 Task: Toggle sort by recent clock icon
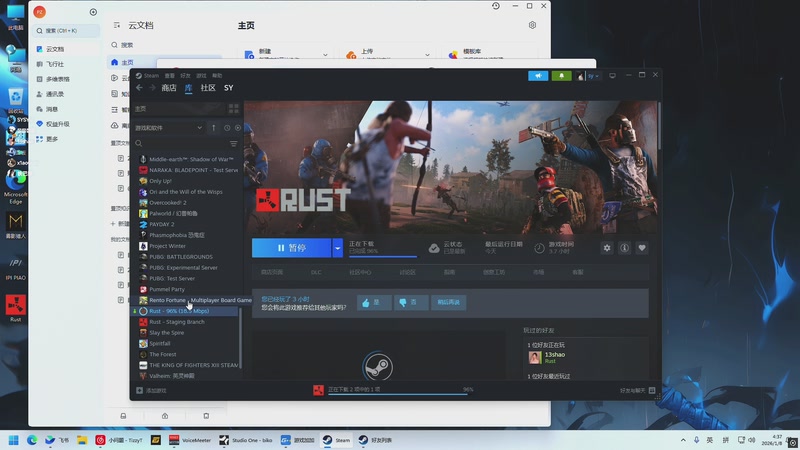coord(227,128)
